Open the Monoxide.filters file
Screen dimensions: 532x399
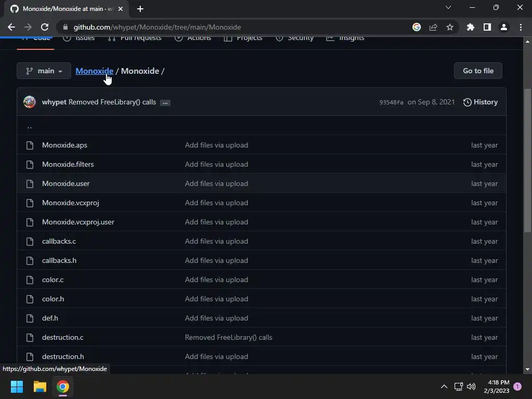point(68,165)
